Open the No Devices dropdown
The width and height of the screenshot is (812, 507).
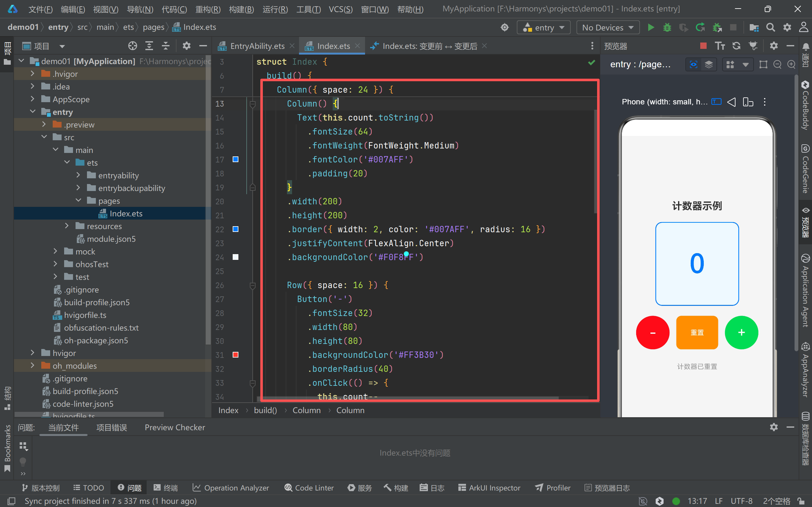pyautogui.click(x=607, y=27)
